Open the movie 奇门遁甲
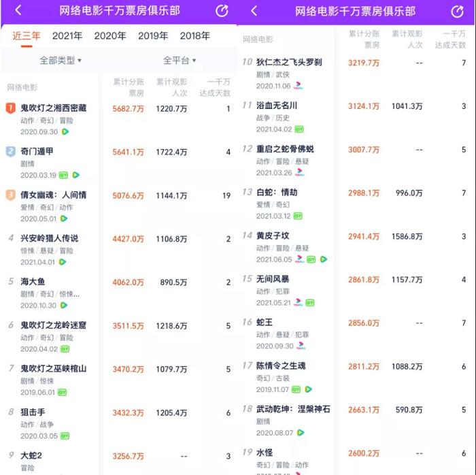The image size is (476, 475). [x=37, y=152]
